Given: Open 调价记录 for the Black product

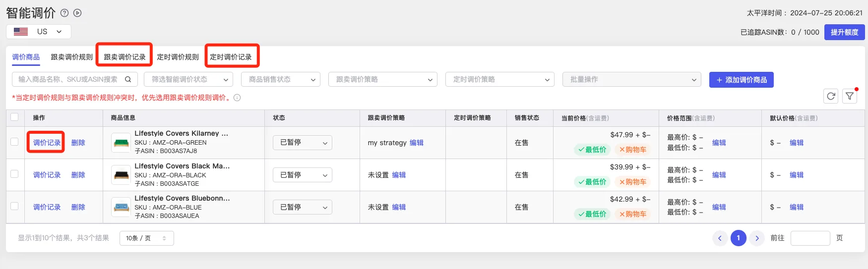Looking at the screenshot, I should click(47, 175).
